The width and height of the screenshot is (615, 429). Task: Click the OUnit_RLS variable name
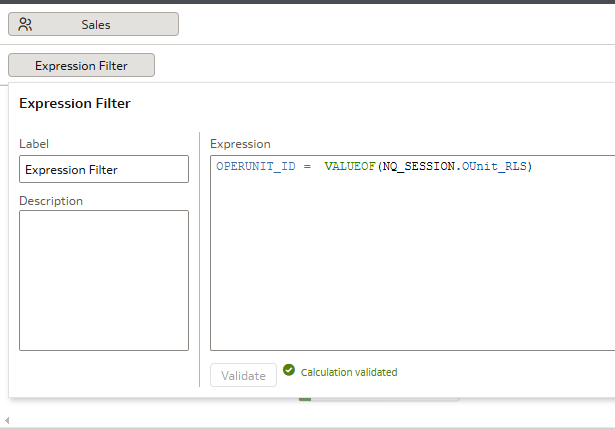pos(494,166)
